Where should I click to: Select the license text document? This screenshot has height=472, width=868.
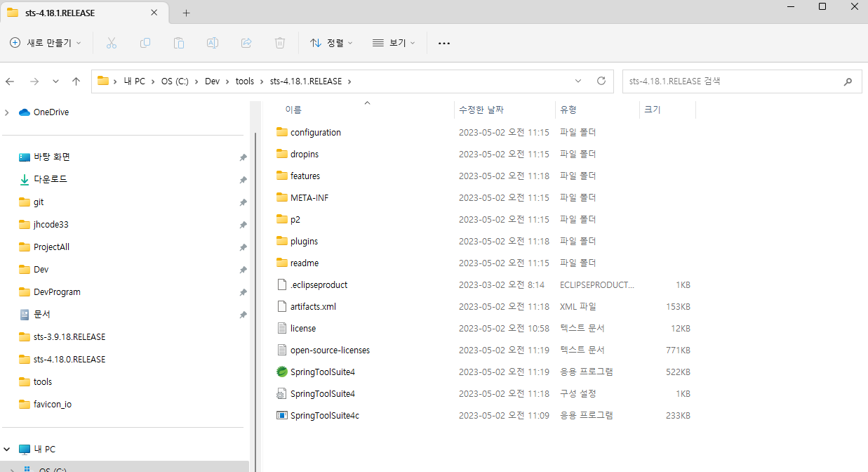[x=296, y=328]
